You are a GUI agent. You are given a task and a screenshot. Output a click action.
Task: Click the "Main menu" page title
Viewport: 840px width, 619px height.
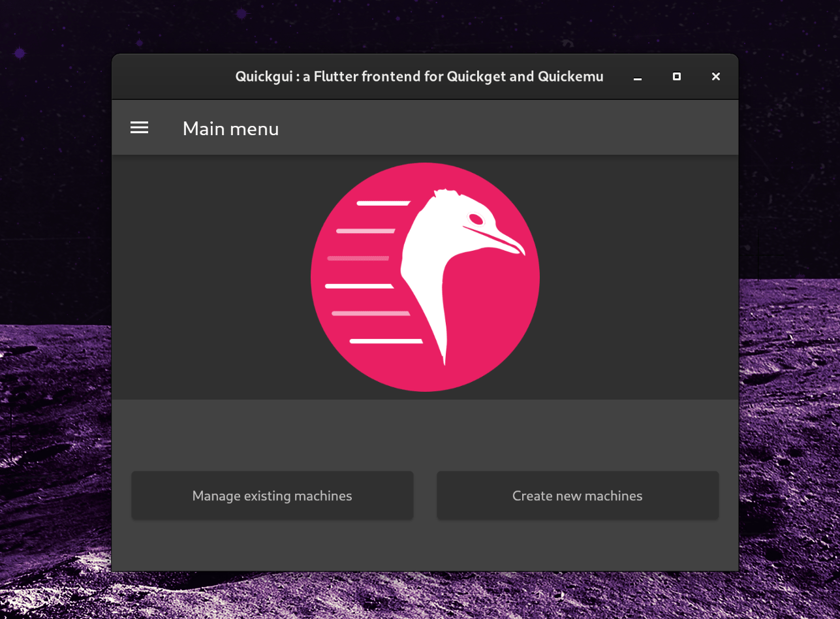click(x=230, y=129)
